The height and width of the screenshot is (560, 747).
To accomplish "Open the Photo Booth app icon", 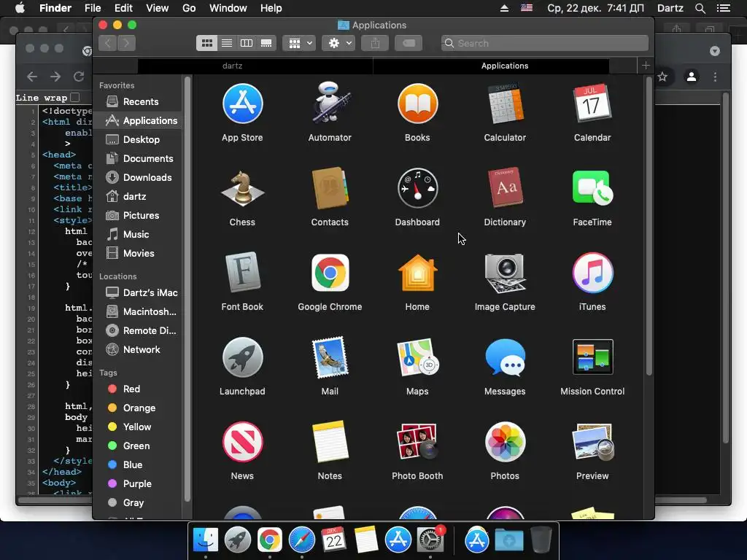I will click(x=417, y=442).
